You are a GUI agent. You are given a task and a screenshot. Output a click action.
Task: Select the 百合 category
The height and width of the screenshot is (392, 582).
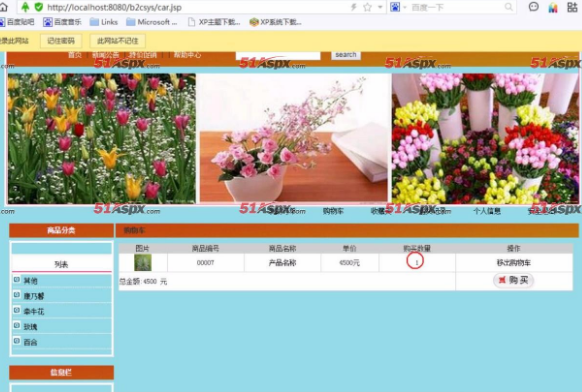[30, 342]
